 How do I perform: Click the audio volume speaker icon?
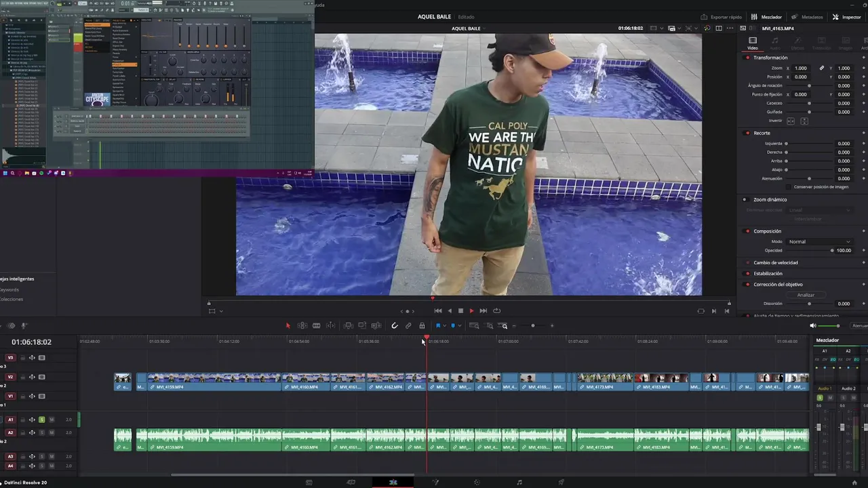(x=813, y=326)
